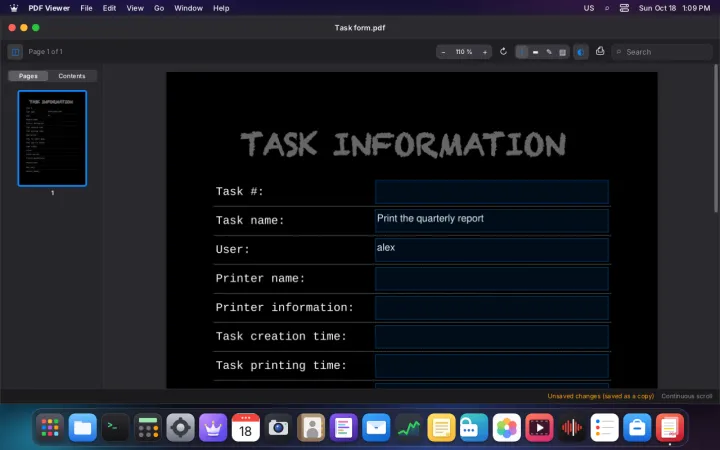Click the 110 % zoom level value

pyautogui.click(x=464, y=52)
